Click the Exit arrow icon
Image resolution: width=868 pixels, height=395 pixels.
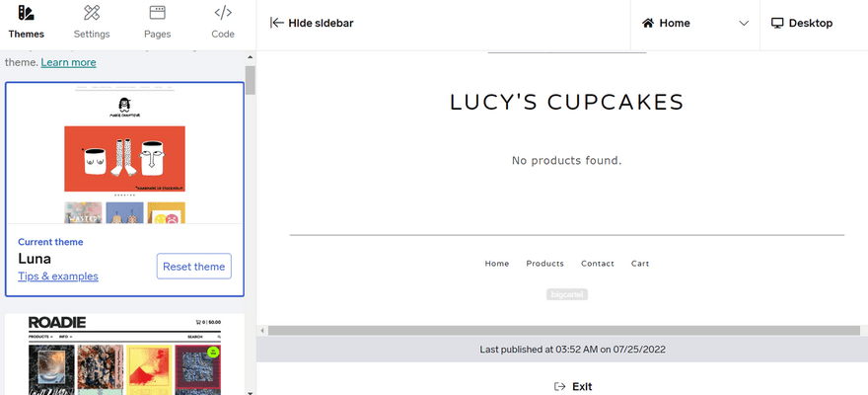[560, 386]
